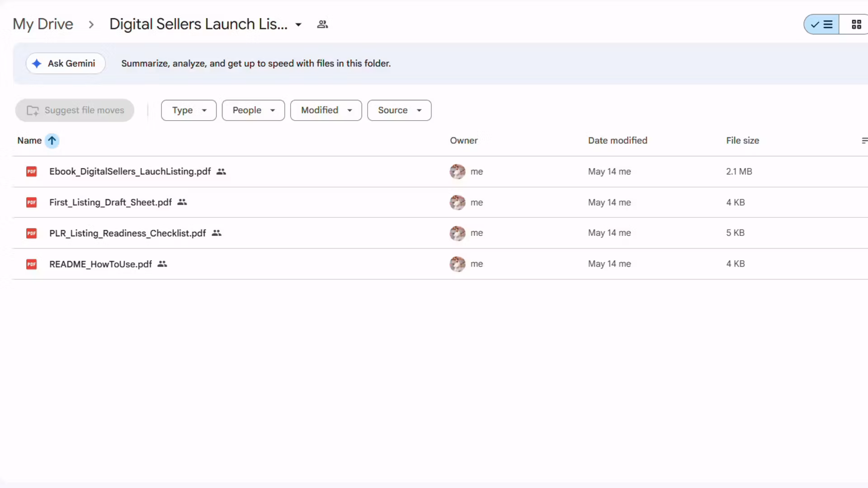
Task: Open the Source filter dropdown
Action: (399, 110)
